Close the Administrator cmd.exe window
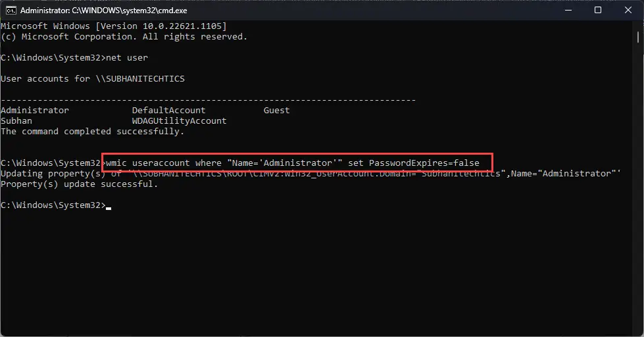 point(628,11)
